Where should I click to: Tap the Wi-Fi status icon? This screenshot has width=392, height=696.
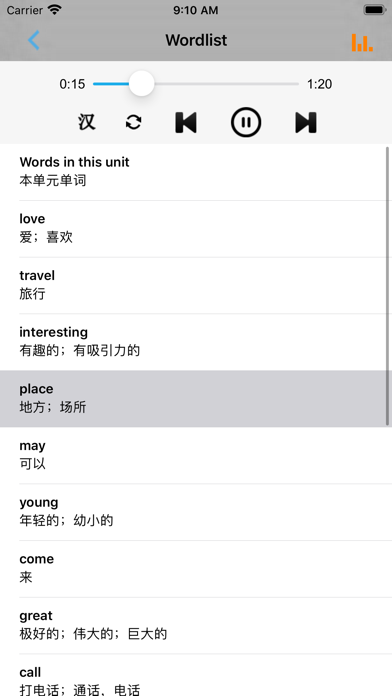tap(55, 10)
